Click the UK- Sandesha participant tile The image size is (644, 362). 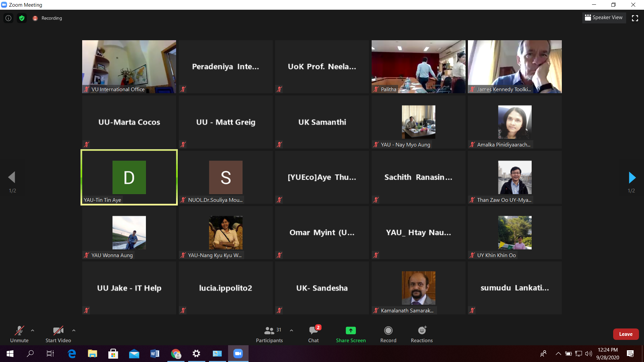click(x=322, y=288)
